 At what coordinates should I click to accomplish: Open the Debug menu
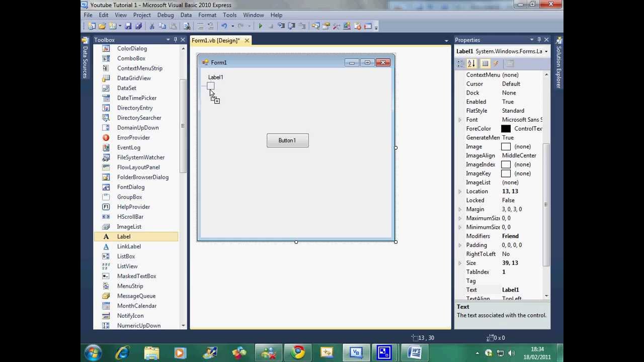166,15
